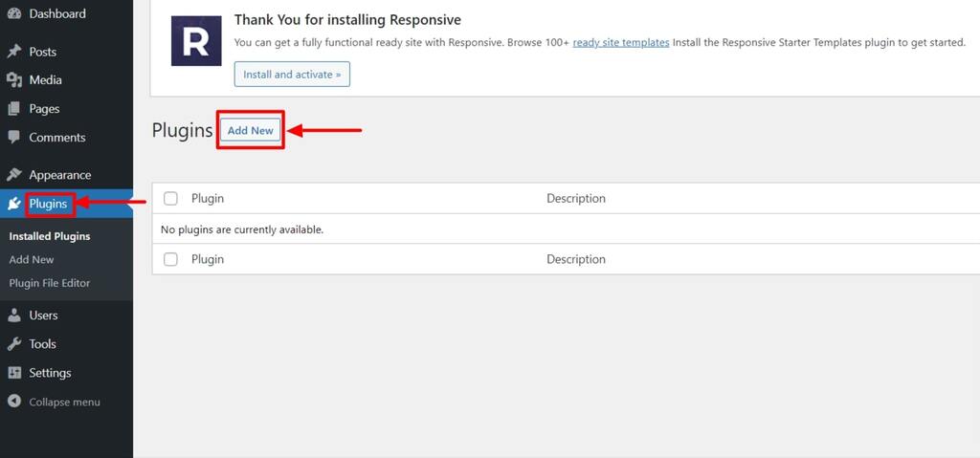The image size is (980, 458).
Task: Click the Description column header at top
Action: (576, 199)
